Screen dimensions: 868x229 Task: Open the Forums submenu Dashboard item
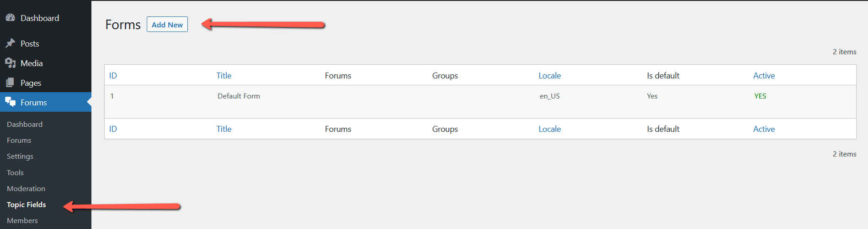coord(25,124)
